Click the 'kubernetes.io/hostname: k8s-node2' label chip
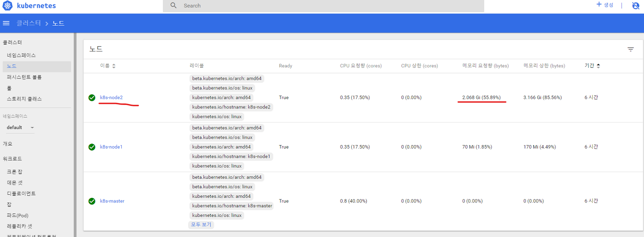Image resolution: width=644 pixels, height=237 pixels. point(231,107)
